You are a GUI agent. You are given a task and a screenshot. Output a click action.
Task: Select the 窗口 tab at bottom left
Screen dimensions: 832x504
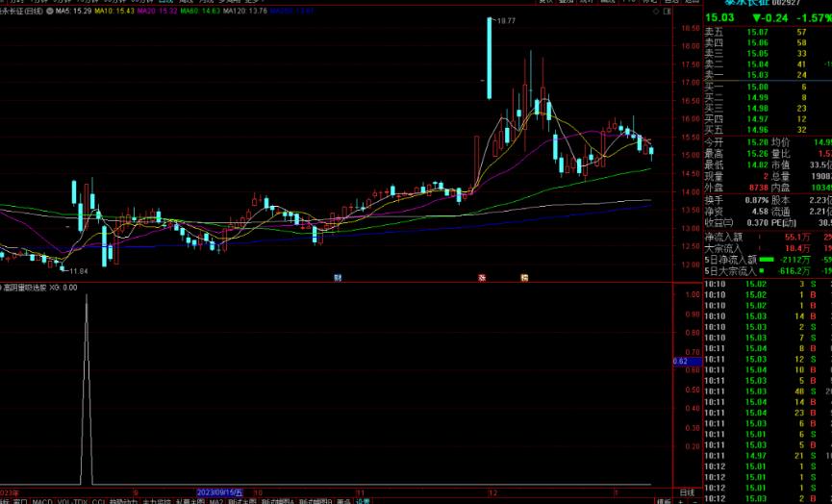pos(19,501)
